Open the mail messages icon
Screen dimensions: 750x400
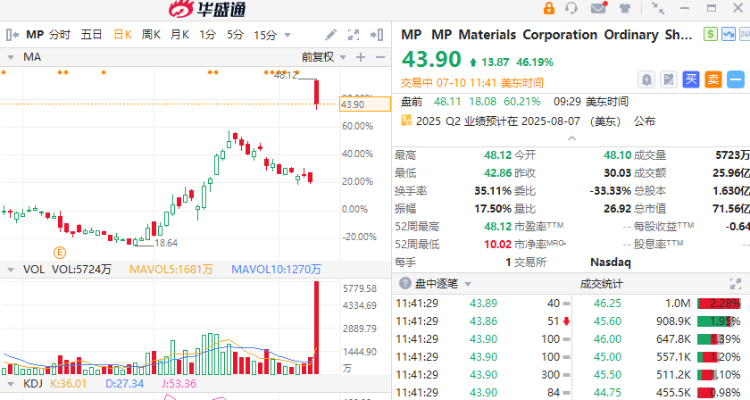(x=599, y=8)
